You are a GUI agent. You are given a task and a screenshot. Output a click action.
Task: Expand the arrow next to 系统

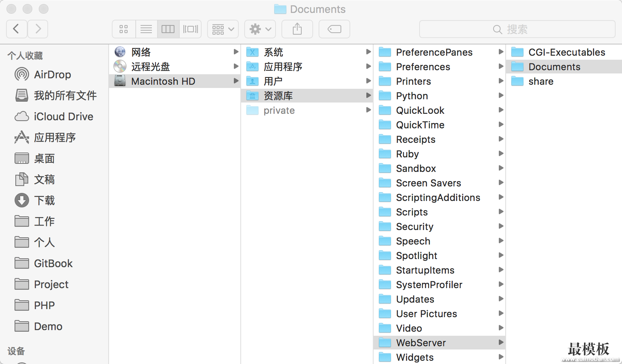[x=368, y=52]
